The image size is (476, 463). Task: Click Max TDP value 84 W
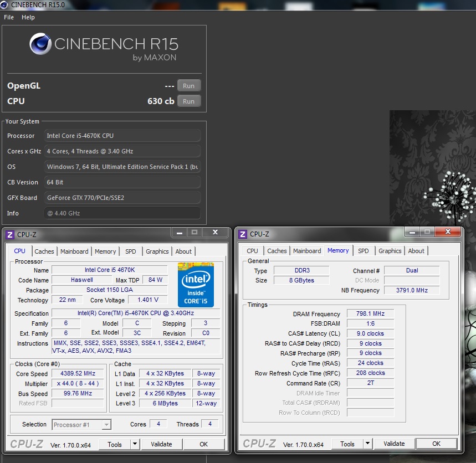tap(155, 280)
